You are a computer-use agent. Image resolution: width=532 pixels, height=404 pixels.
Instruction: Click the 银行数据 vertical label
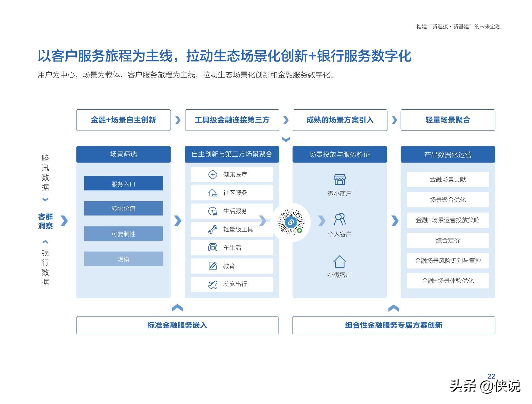45,267
